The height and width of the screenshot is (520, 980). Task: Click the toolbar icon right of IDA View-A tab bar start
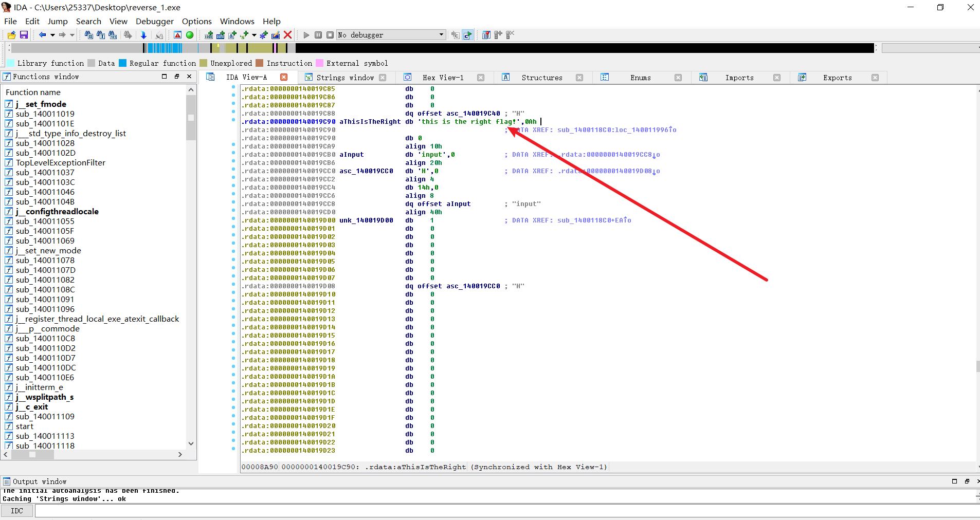pos(210,77)
